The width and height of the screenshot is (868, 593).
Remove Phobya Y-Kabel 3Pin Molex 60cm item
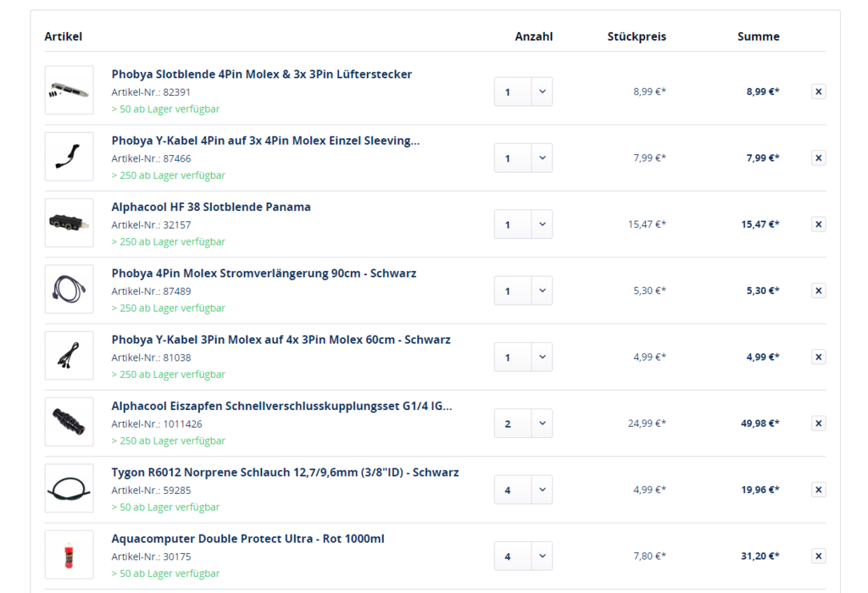coord(818,357)
